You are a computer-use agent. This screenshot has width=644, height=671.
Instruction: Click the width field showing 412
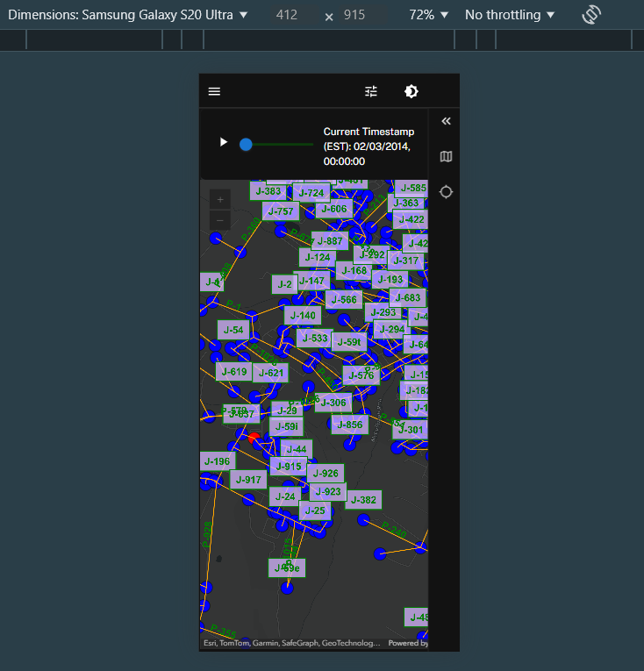286,15
